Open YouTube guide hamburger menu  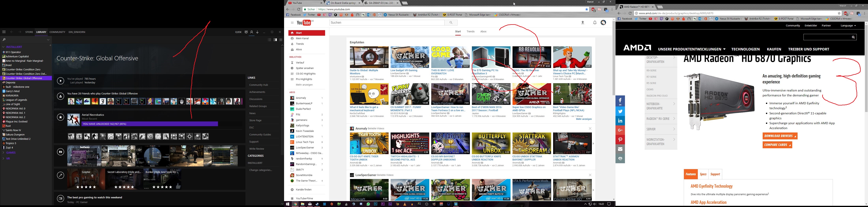[292, 22]
